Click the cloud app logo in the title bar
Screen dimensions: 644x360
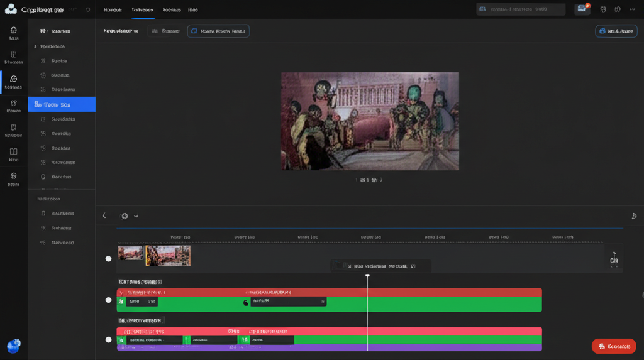click(10, 9)
